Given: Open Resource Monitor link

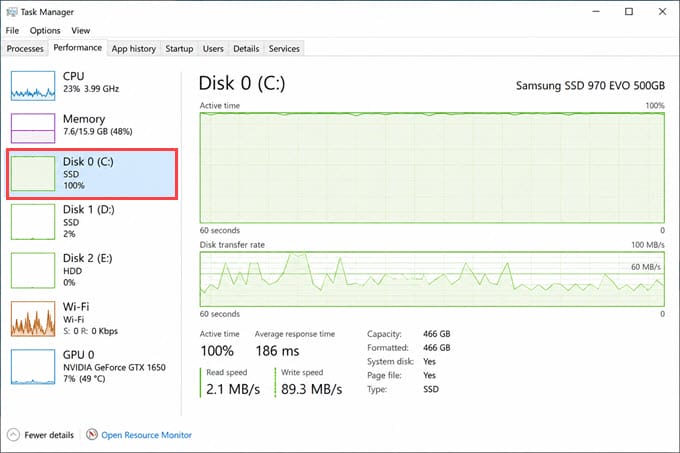Looking at the screenshot, I should pyautogui.click(x=146, y=435).
